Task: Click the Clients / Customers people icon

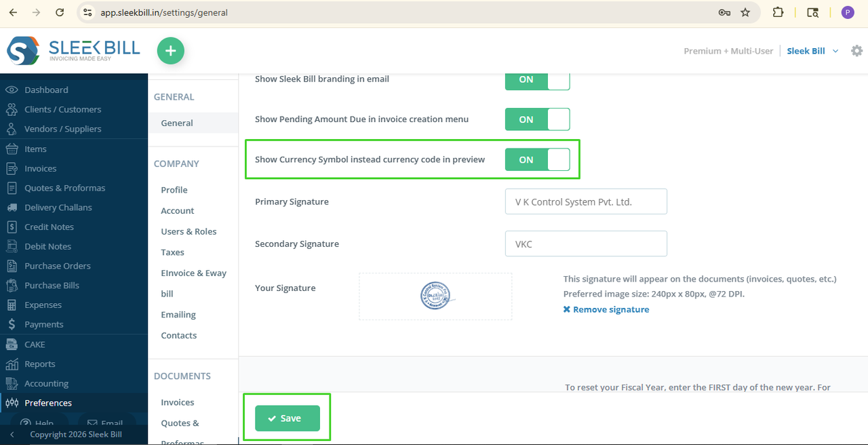Action: tap(12, 109)
